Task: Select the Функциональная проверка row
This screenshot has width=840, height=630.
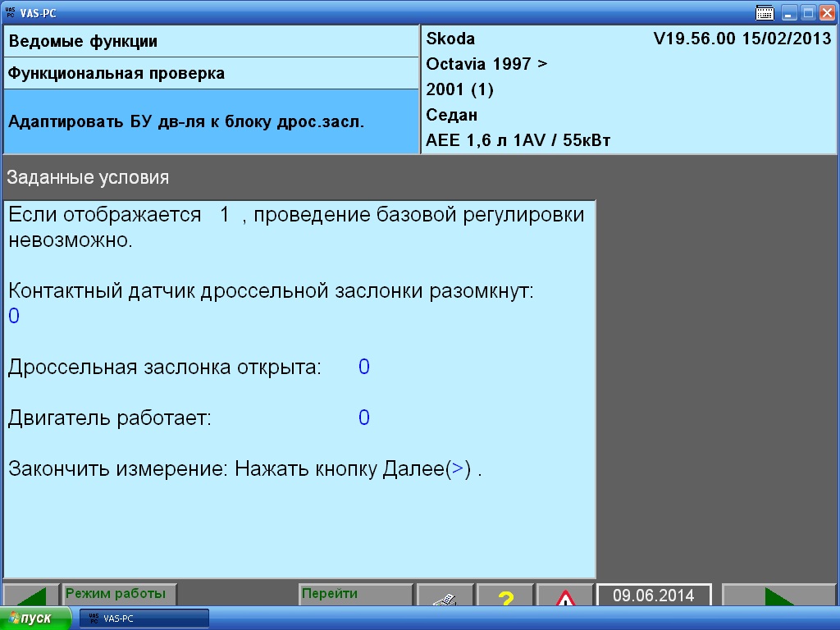Action: point(211,73)
